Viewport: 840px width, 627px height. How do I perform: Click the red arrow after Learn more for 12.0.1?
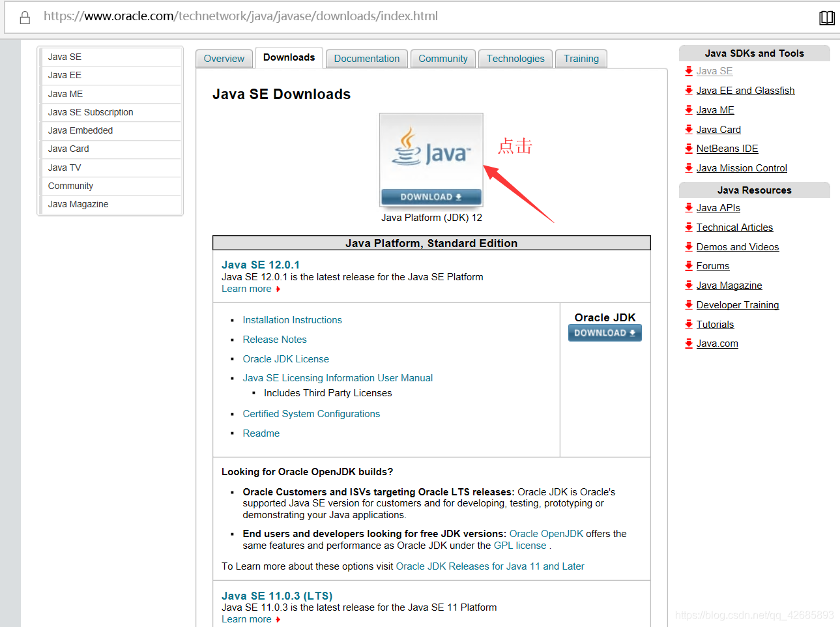(278, 289)
